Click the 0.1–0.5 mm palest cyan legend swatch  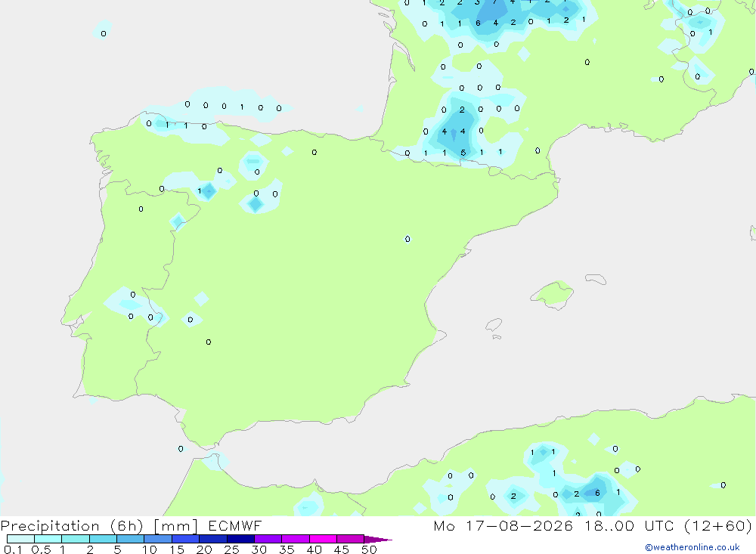(x=20, y=539)
